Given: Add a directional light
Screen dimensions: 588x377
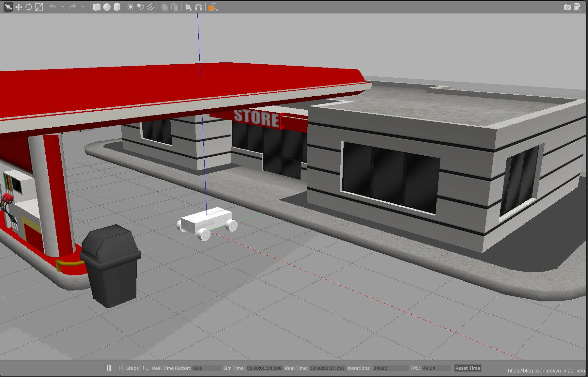Looking at the screenshot, I should pyautogui.click(x=151, y=7).
